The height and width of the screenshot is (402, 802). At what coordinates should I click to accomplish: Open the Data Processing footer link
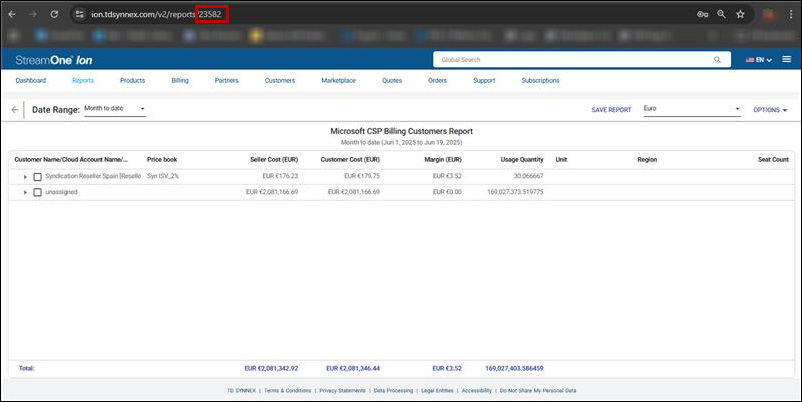(393, 391)
